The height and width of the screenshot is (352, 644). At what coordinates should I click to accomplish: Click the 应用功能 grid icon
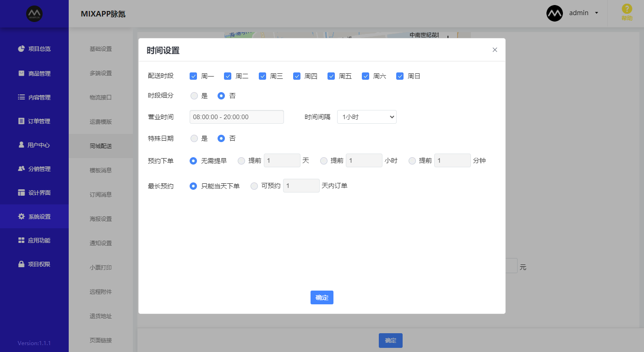point(21,240)
